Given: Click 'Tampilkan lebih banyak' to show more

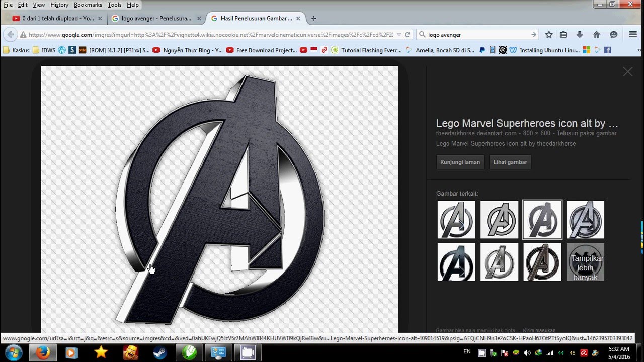Looking at the screenshot, I should click(x=585, y=262).
